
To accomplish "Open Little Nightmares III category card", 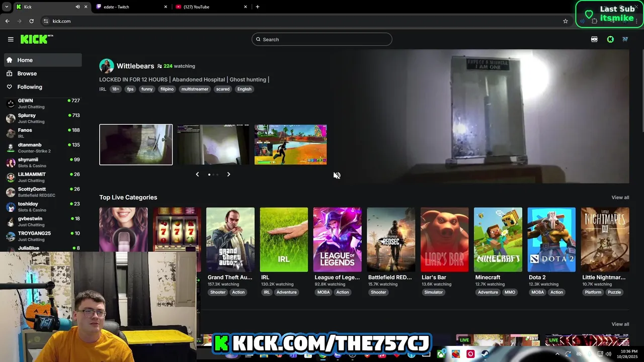I will point(605,239).
